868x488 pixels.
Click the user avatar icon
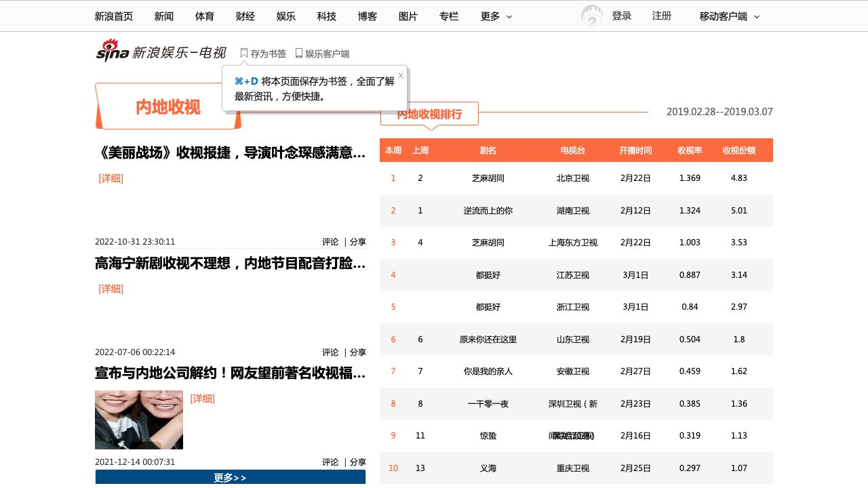(x=591, y=16)
